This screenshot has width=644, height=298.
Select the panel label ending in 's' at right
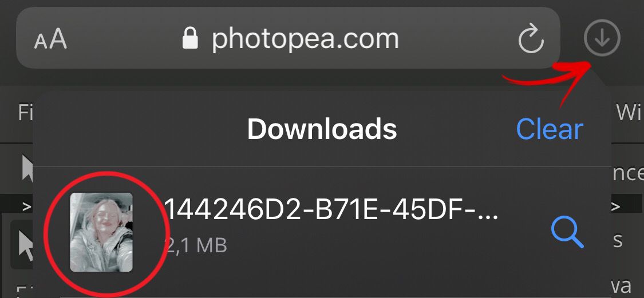click(618, 241)
